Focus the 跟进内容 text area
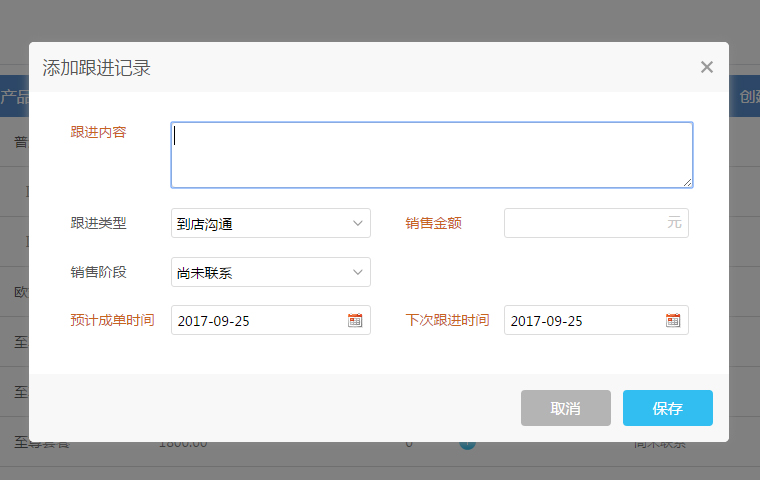The width and height of the screenshot is (760, 480). coord(431,155)
